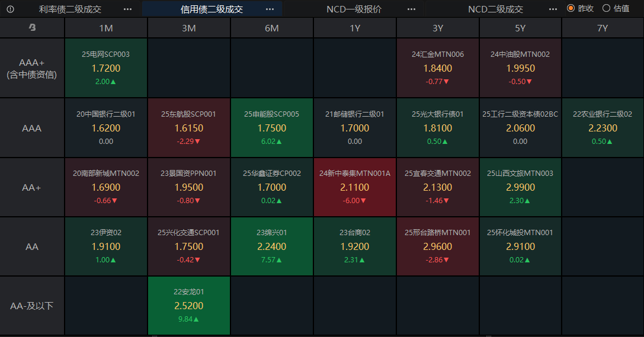Click the 6M column header
This screenshot has height=337, width=644.
click(x=272, y=28)
